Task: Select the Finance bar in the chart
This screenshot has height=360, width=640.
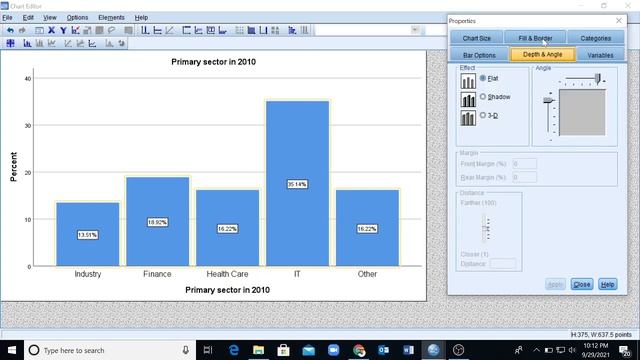Action: (158, 222)
